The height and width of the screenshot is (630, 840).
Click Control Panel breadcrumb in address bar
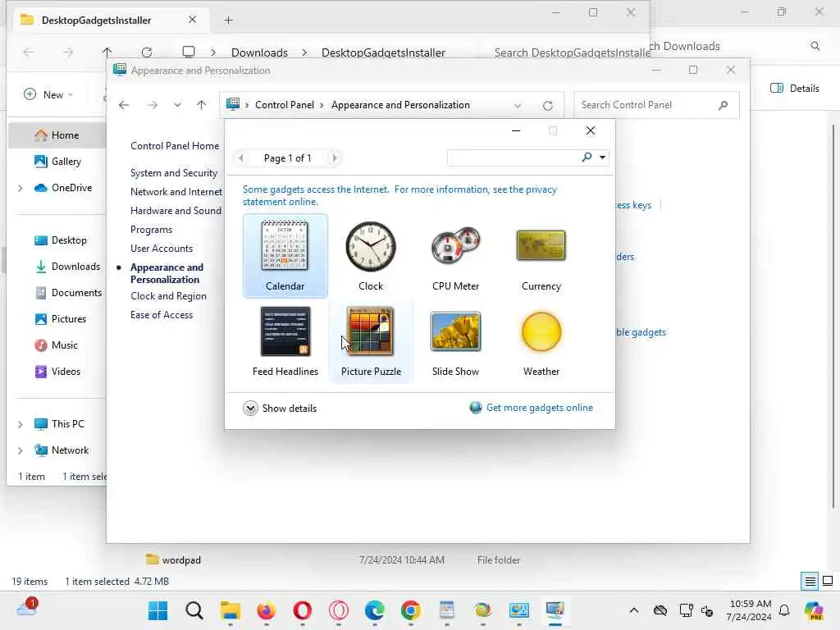pos(285,105)
